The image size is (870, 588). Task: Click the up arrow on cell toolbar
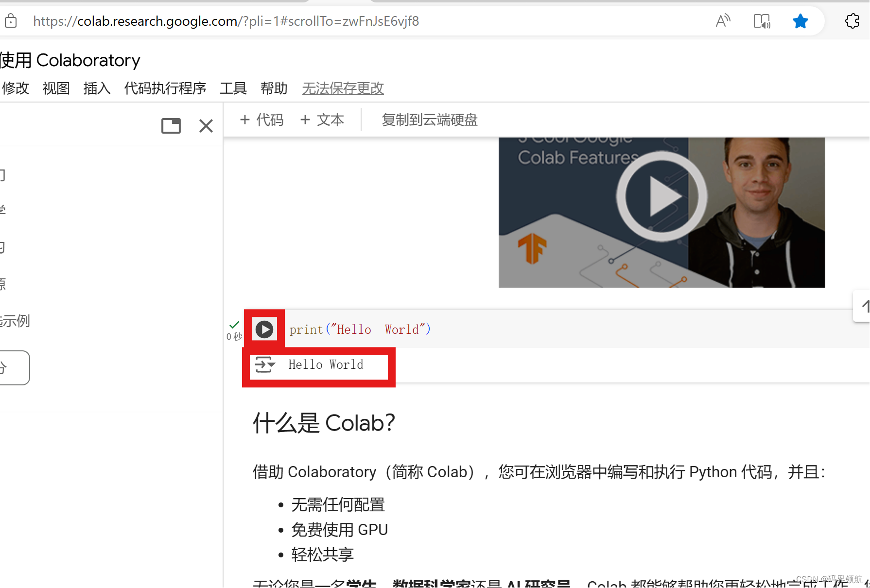[x=865, y=306]
